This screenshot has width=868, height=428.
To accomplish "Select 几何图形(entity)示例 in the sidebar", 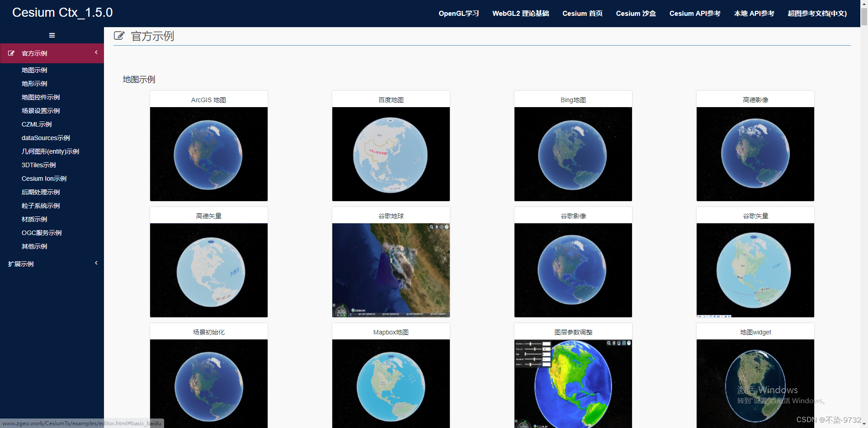I will click(x=50, y=151).
